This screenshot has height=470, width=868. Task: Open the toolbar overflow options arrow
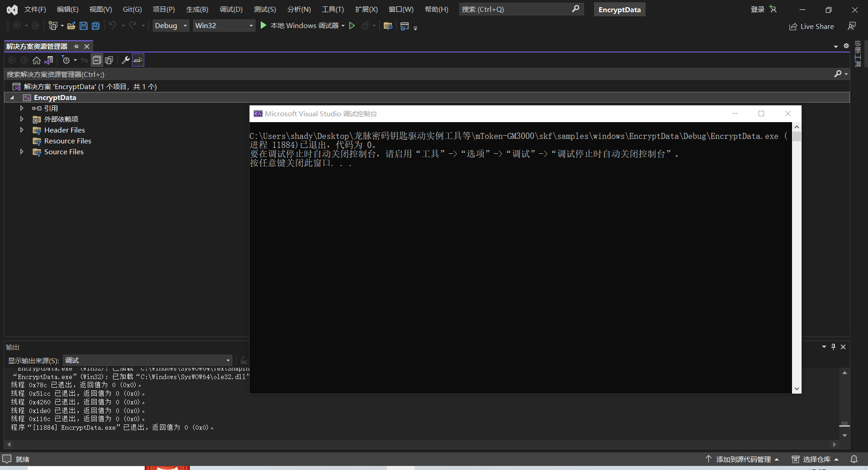(x=415, y=28)
